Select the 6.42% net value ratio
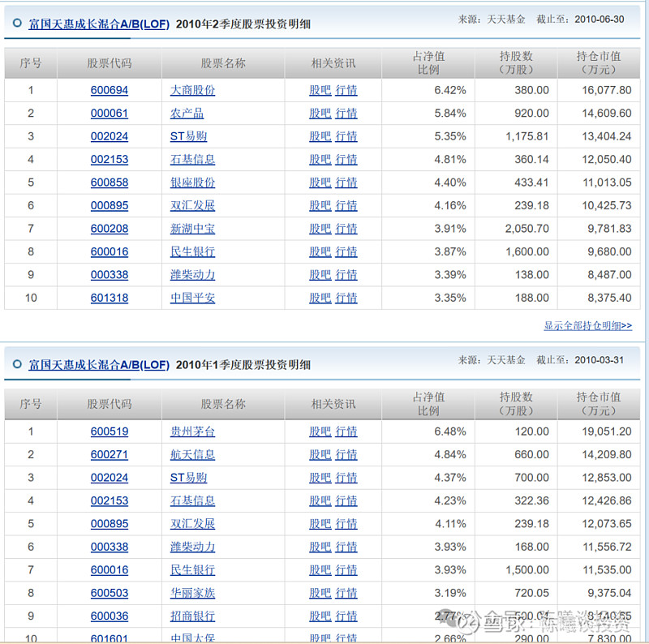Image resolution: width=649 pixels, height=644 pixels. [450, 90]
